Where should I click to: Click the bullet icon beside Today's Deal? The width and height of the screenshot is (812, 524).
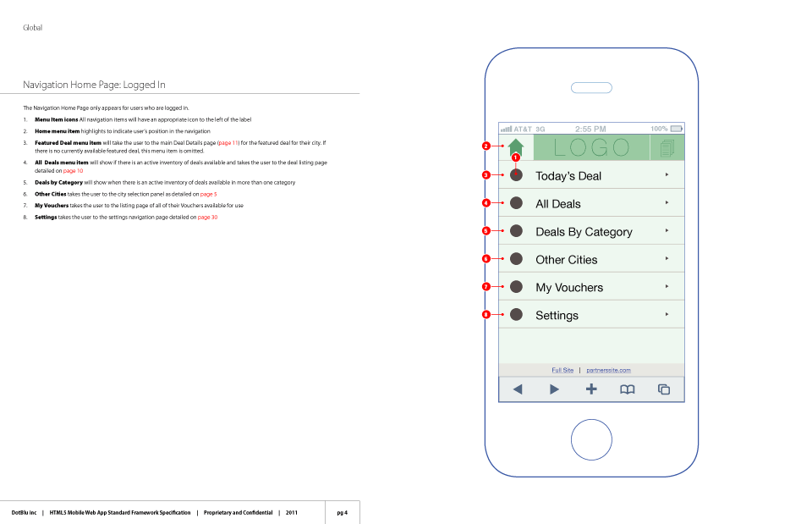[516, 175]
